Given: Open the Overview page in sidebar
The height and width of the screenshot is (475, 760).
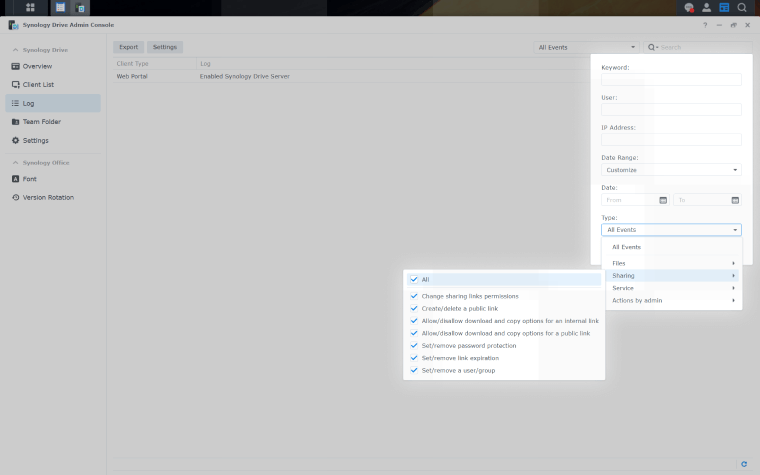Looking at the screenshot, I should 37,66.
